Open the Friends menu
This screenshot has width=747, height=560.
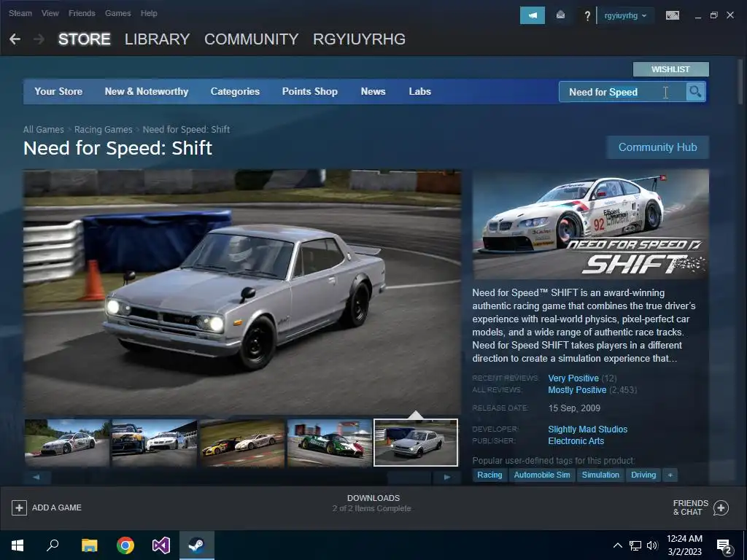tap(82, 13)
